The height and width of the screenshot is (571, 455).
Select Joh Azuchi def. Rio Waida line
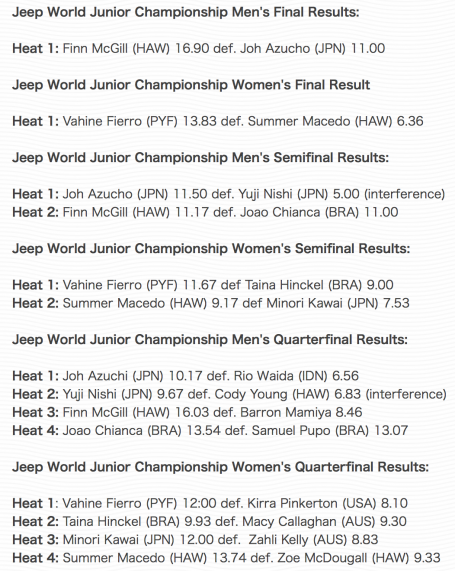coord(185,376)
